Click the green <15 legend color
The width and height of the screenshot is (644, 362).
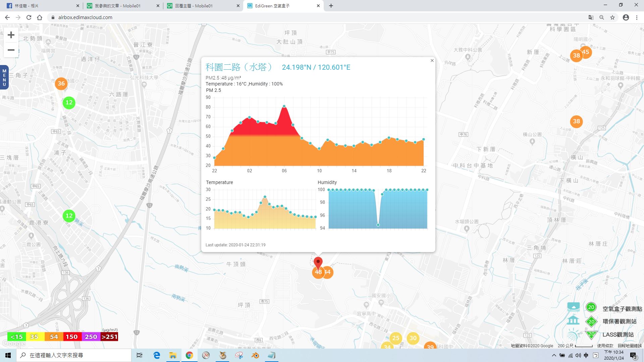pyautogui.click(x=16, y=337)
